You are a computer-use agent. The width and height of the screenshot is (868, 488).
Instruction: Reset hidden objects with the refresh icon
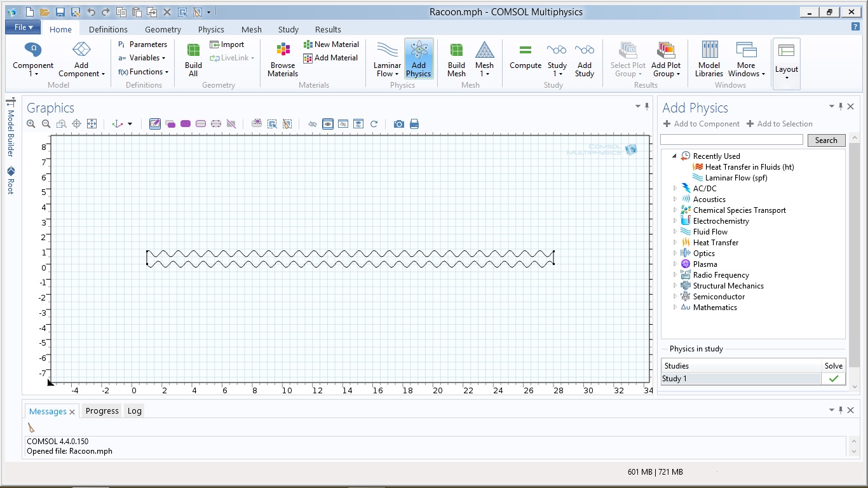pyautogui.click(x=374, y=124)
